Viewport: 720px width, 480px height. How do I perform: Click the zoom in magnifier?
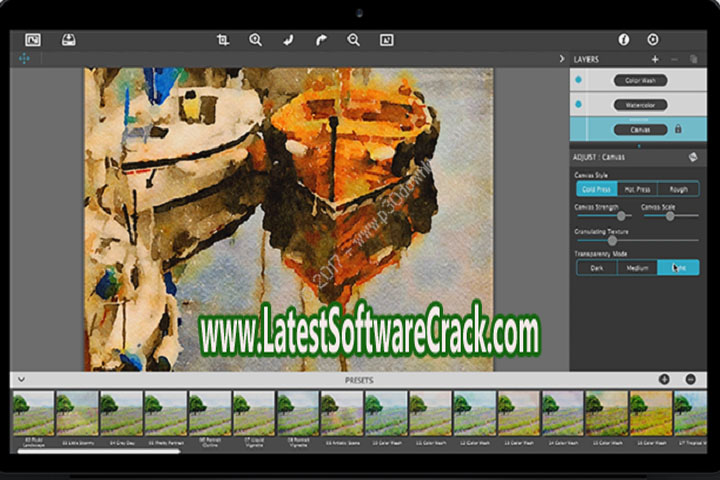[x=256, y=40]
